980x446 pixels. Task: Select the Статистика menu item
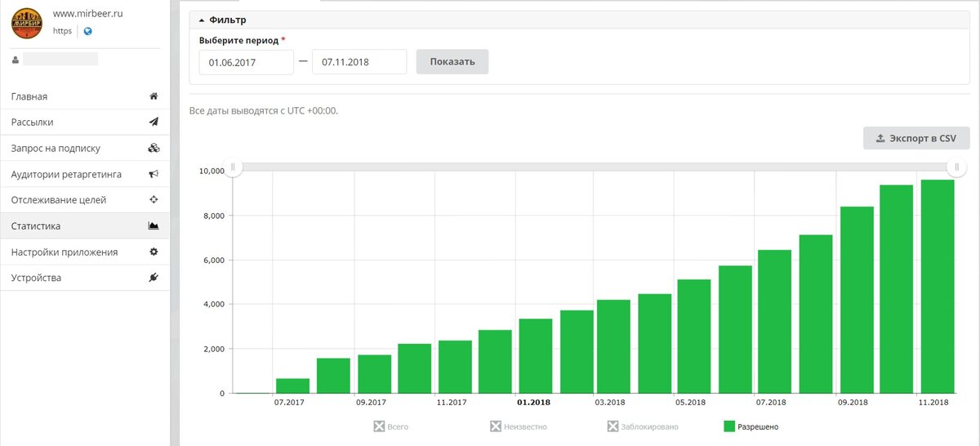coord(85,225)
